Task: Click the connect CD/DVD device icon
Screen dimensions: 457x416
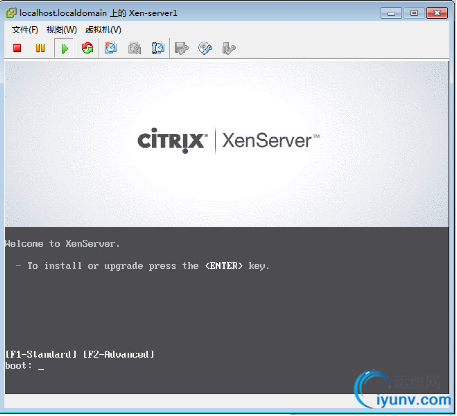Action: 205,48
